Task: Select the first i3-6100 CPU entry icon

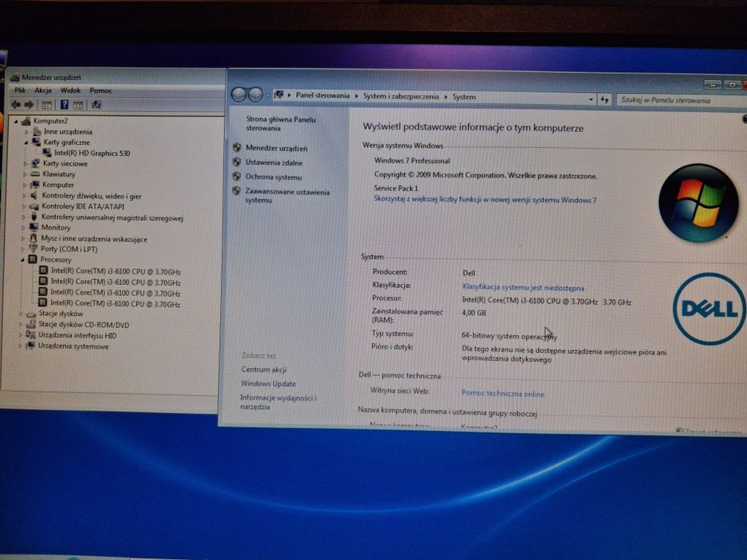Action: pyautogui.click(x=43, y=270)
